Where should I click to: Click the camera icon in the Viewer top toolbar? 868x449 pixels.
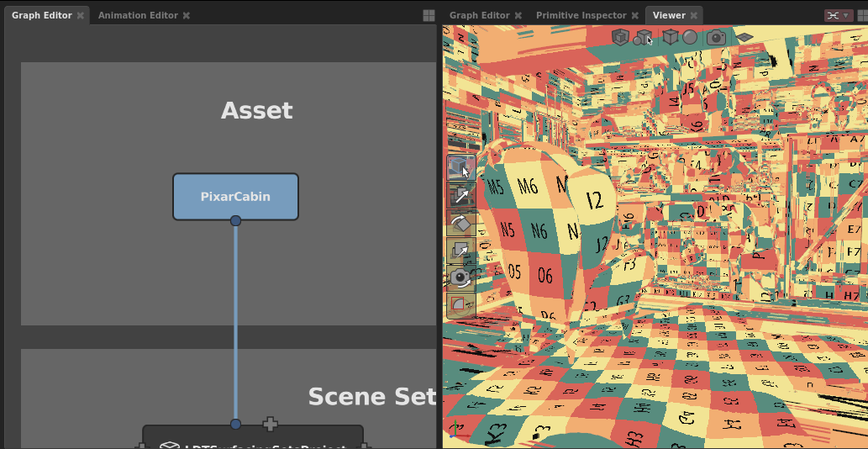click(716, 38)
